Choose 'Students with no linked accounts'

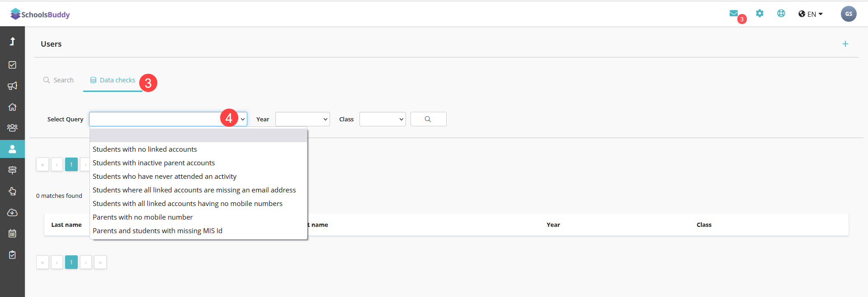point(198,149)
